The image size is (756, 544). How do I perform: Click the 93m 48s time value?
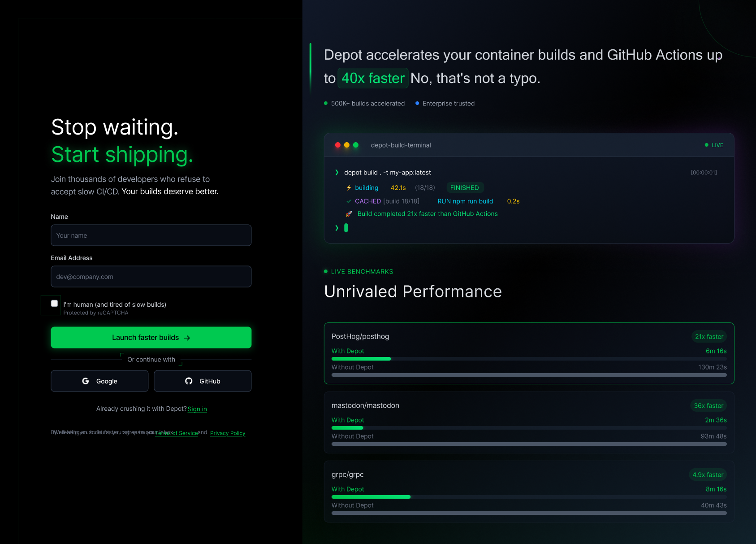coord(714,436)
